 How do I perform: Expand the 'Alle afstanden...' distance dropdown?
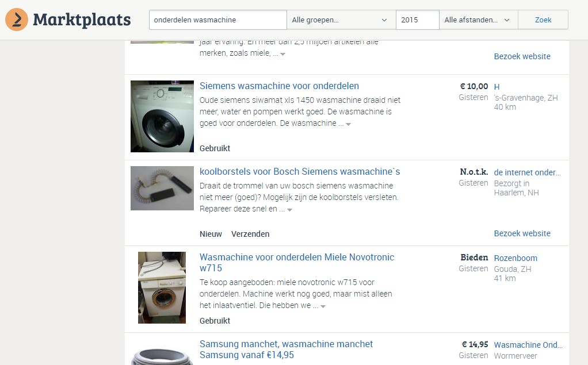click(479, 20)
